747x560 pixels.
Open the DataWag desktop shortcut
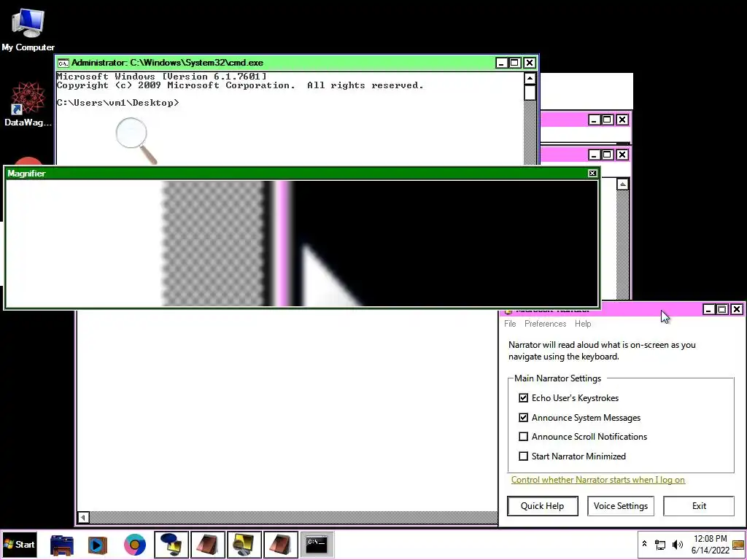28,105
